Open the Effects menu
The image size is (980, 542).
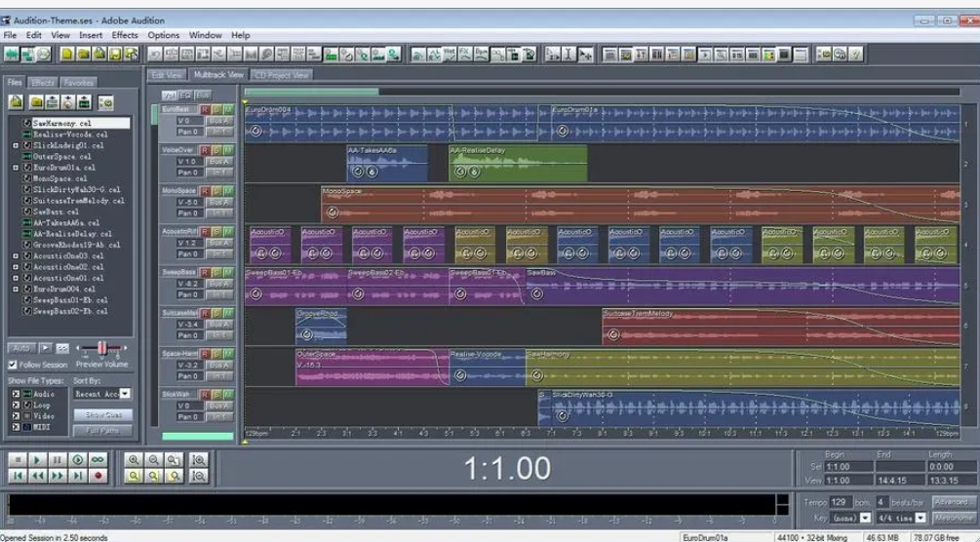pos(125,35)
